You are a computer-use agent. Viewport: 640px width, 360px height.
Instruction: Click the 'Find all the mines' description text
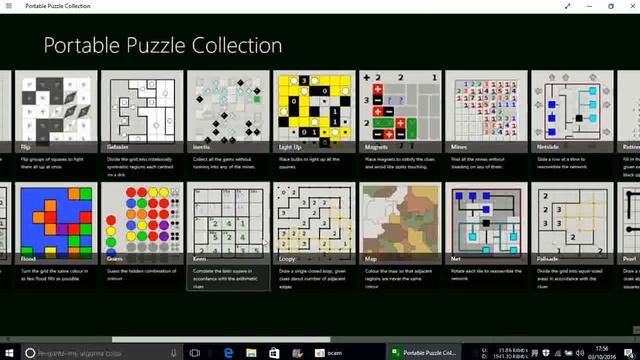pos(478,163)
